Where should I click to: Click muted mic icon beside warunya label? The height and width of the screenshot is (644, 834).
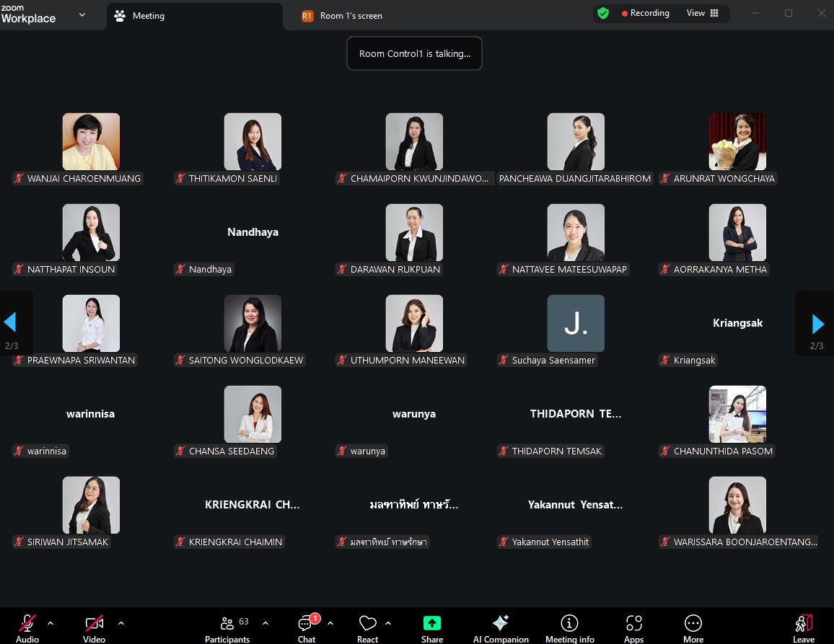click(x=342, y=451)
